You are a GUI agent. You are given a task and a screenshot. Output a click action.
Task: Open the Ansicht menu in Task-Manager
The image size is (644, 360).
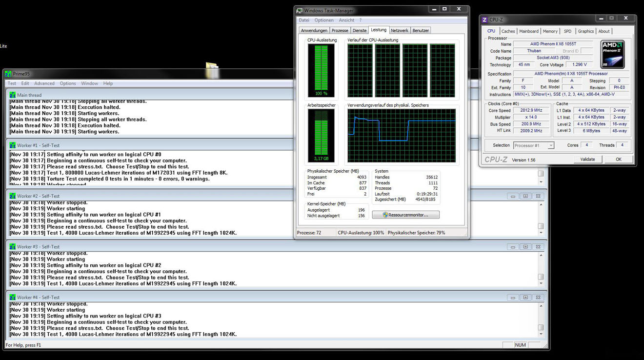click(x=346, y=20)
